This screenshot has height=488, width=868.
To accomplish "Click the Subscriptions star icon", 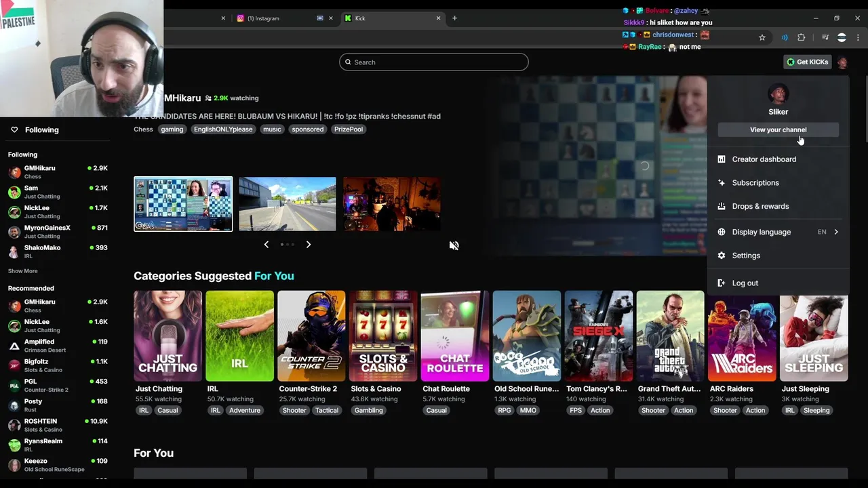I will (x=721, y=183).
